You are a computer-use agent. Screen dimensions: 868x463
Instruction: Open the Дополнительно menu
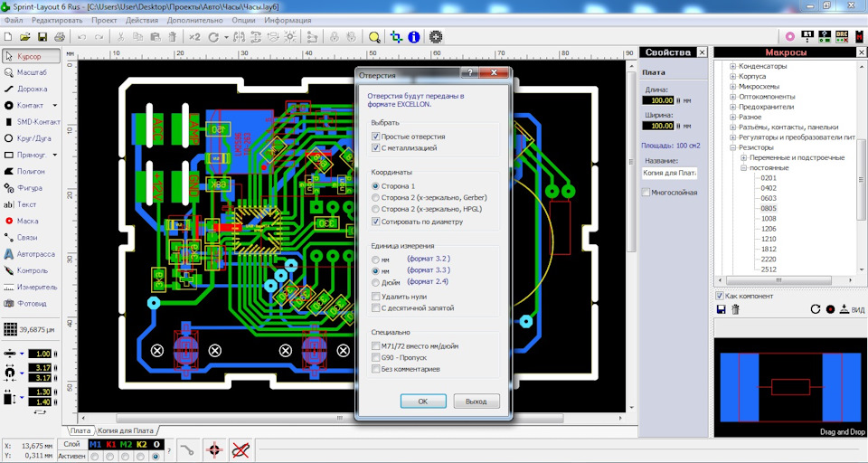point(195,21)
